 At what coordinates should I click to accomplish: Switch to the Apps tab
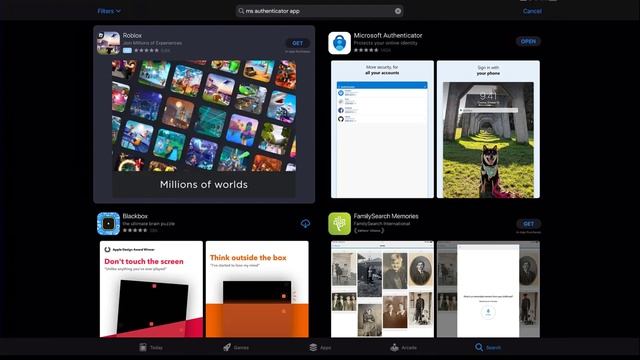pyautogui.click(x=320, y=347)
